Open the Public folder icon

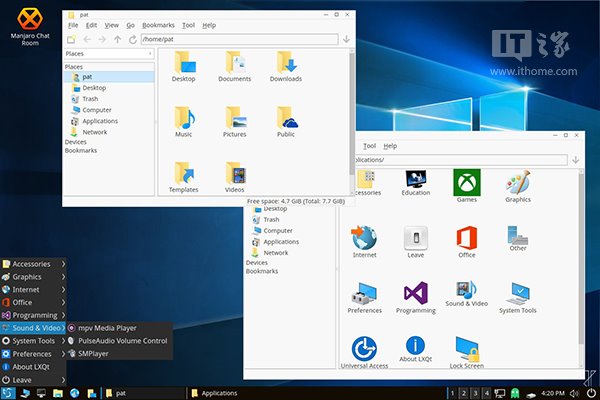286,122
